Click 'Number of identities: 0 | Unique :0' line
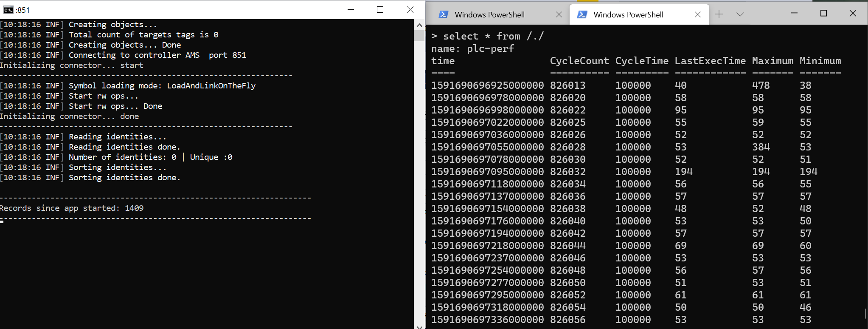Viewport: 868px width, 329px height. click(x=116, y=157)
